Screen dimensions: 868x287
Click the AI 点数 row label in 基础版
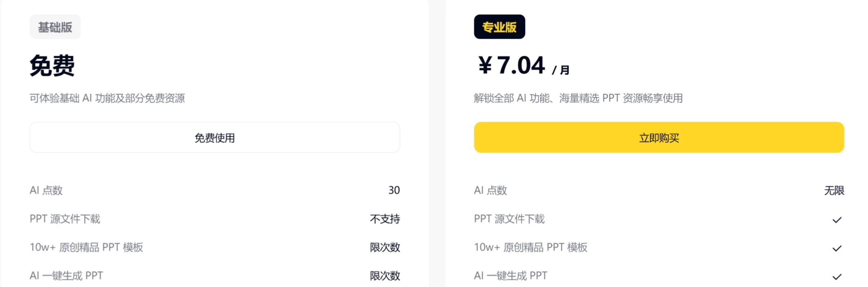coord(46,190)
